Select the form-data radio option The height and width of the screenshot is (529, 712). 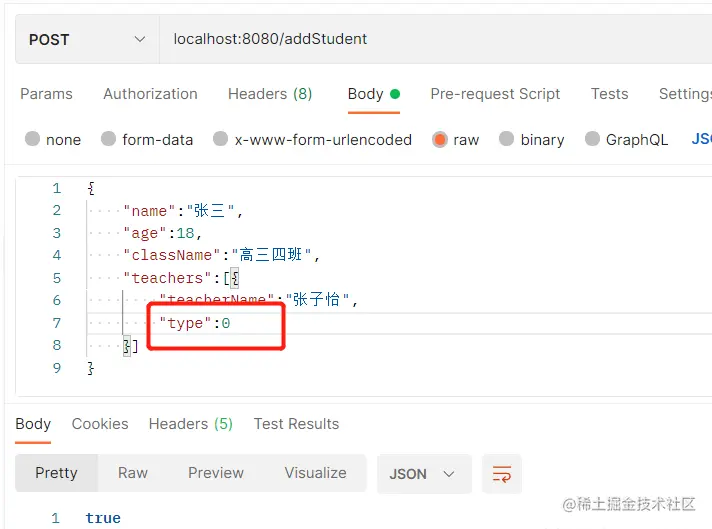(109, 138)
